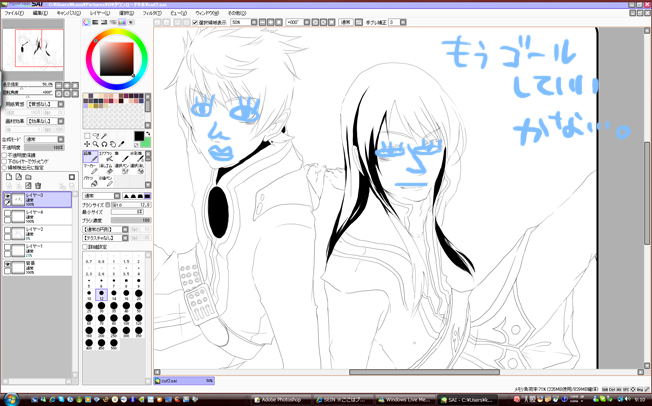652x406 pixels.
Task: Open the 合成モード blend mode dropdown
Action: (x=44, y=139)
